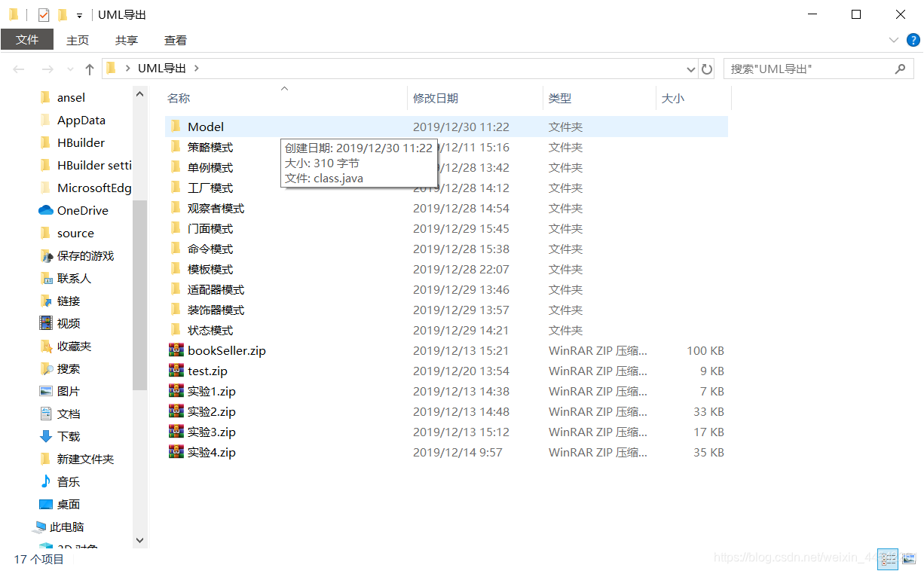Screen dimensions: 924x571
Task: Switch to the 主页 ribbon tab
Action: click(x=78, y=40)
